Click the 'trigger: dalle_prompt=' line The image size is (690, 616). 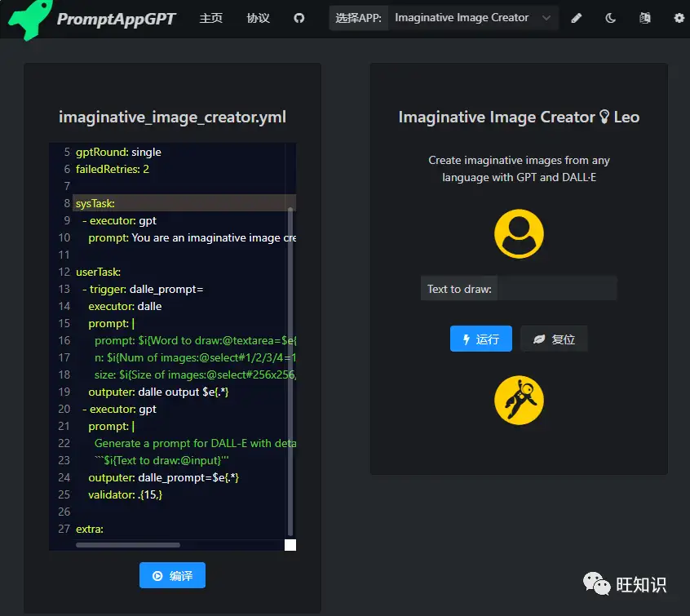click(x=143, y=289)
